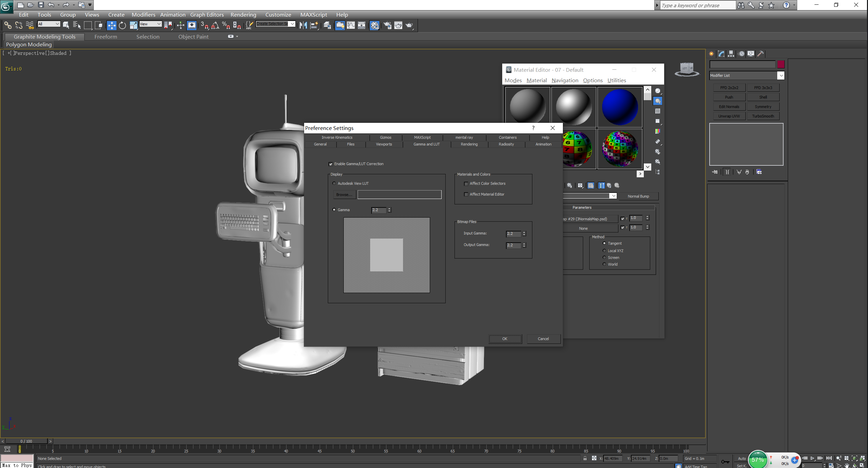Image resolution: width=868 pixels, height=468 pixels.
Task: Expand the Modifier List dropdown
Action: coord(781,75)
